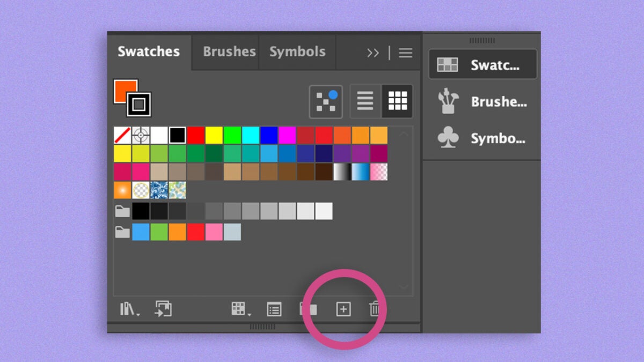Image resolution: width=644 pixels, height=362 pixels.
Task: Open Brushes panel from side dock
Action: (x=482, y=102)
